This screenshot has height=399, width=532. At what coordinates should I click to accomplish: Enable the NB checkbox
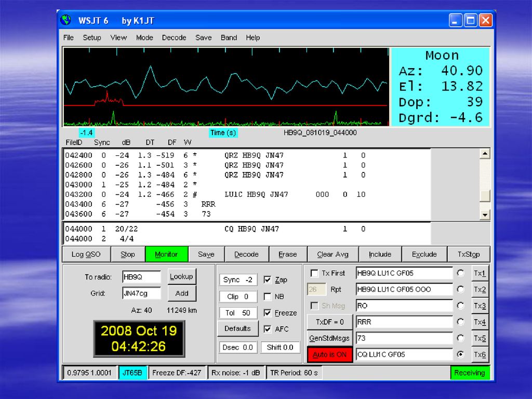click(x=268, y=297)
